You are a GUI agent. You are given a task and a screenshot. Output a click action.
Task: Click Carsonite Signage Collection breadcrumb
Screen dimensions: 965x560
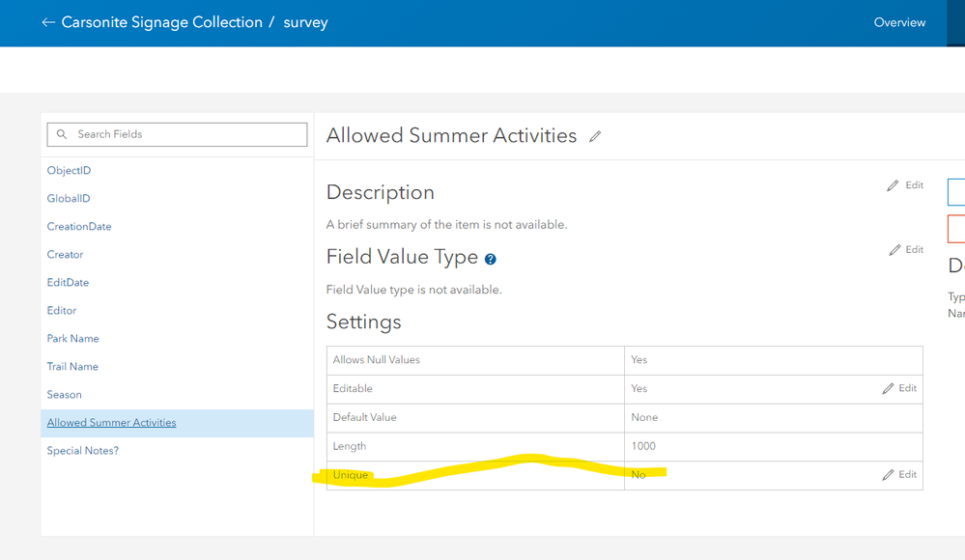(x=161, y=22)
